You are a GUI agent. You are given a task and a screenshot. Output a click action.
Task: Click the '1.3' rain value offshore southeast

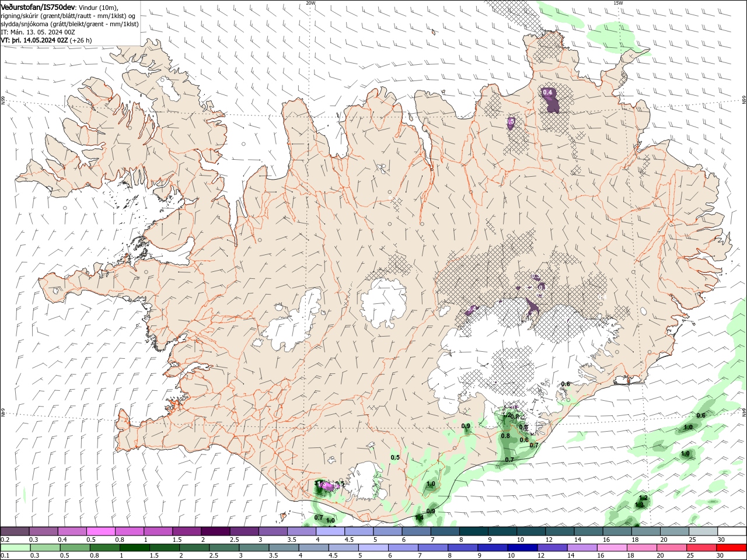click(639, 505)
